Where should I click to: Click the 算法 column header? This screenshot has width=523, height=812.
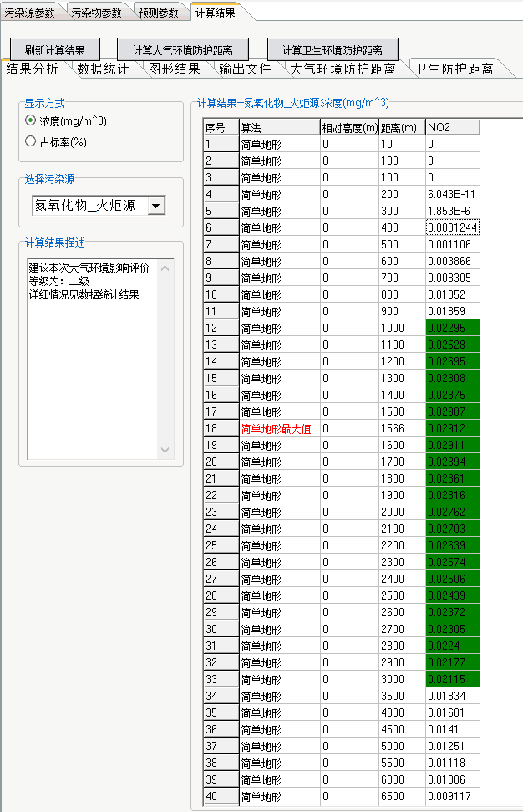[279, 127]
